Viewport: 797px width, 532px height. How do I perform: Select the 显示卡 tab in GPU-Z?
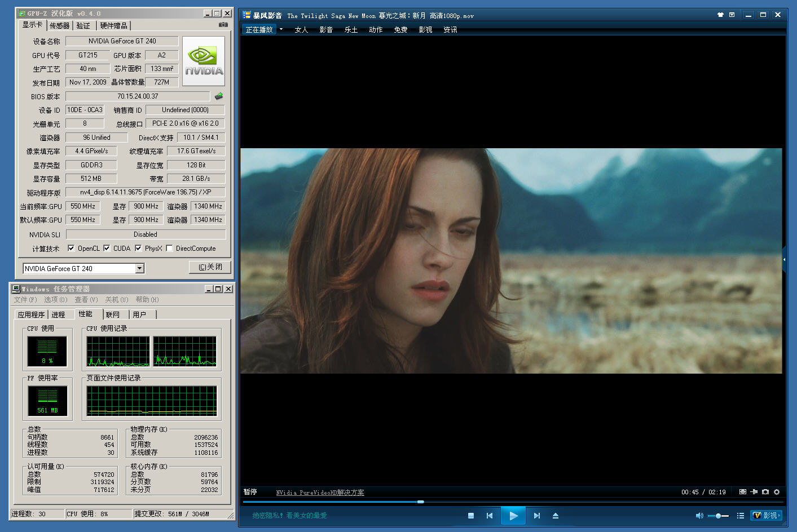[x=32, y=25]
